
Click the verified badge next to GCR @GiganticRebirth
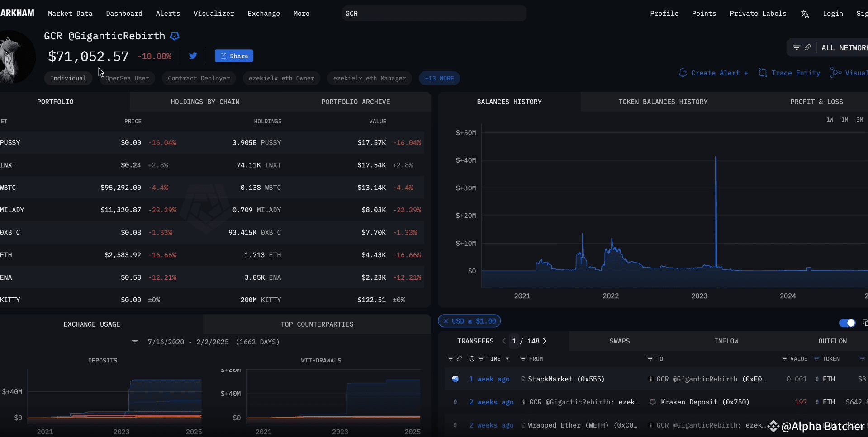point(175,36)
